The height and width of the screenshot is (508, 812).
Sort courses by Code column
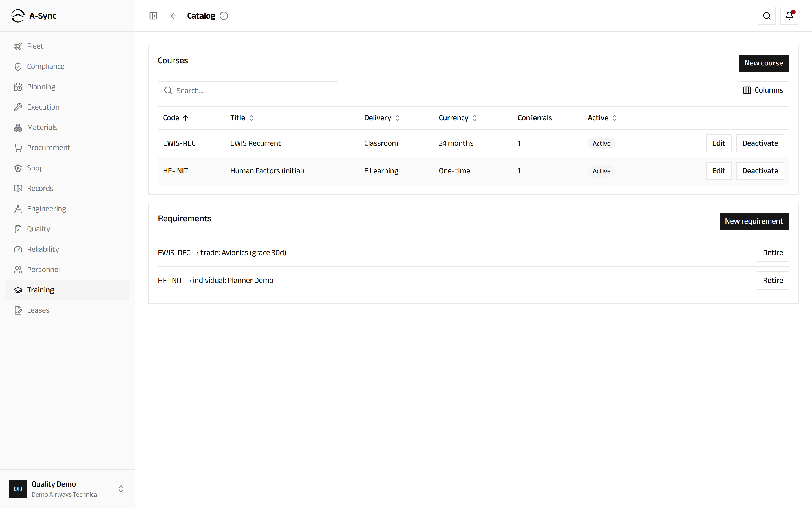click(x=176, y=118)
